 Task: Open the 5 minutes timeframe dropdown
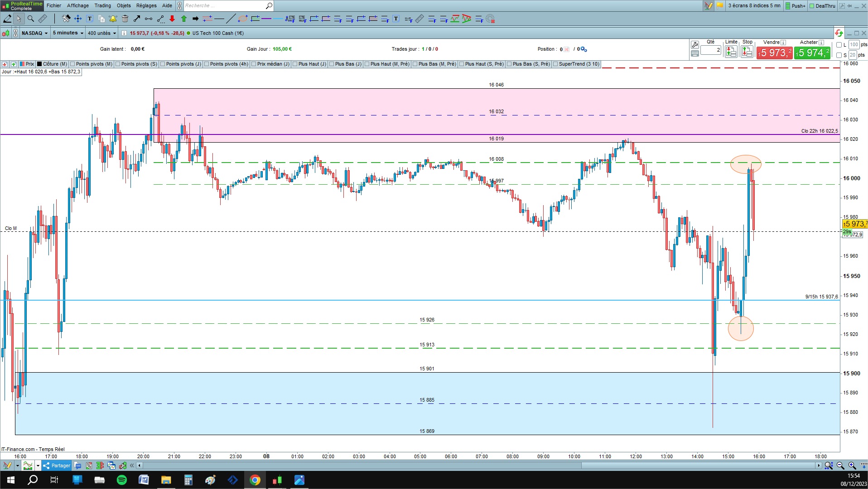[x=68, y=33]
